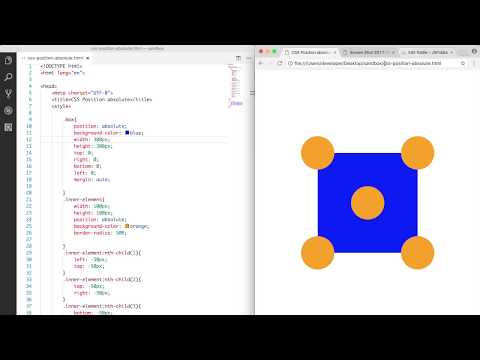This screenshot has width=480, height=360.
Task: Click line 10 'position: absolute;' text
Action: [100, 126]
